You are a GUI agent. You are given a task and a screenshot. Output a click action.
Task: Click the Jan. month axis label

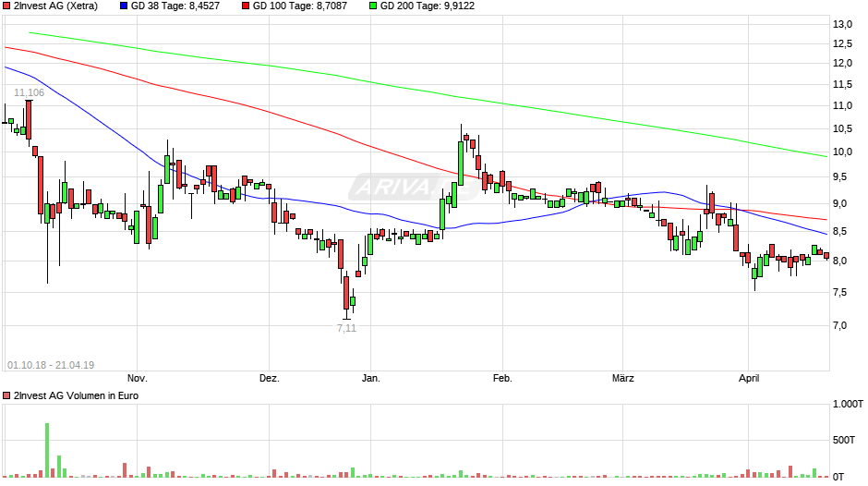371,378
